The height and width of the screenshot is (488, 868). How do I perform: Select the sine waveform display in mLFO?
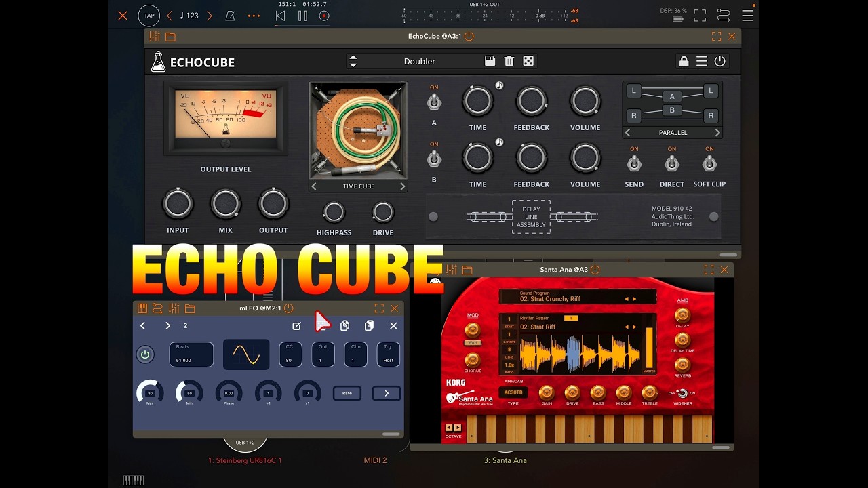pos(246,354)
